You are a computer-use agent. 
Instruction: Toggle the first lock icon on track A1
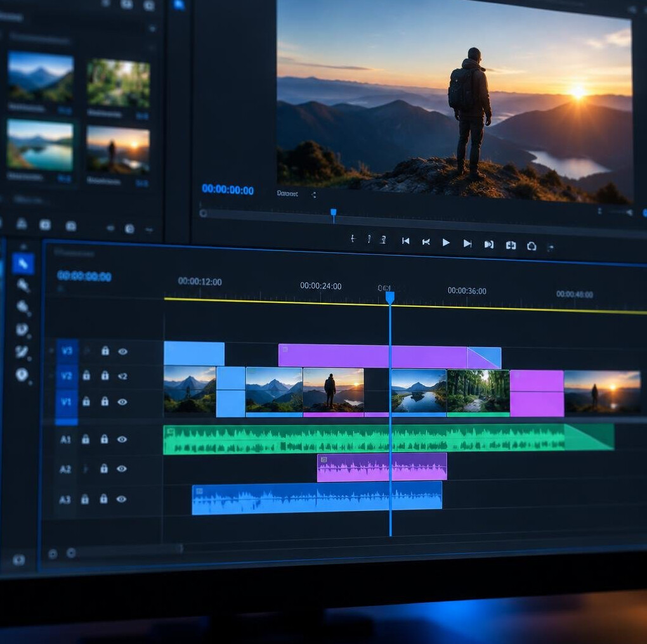(86, 439)
